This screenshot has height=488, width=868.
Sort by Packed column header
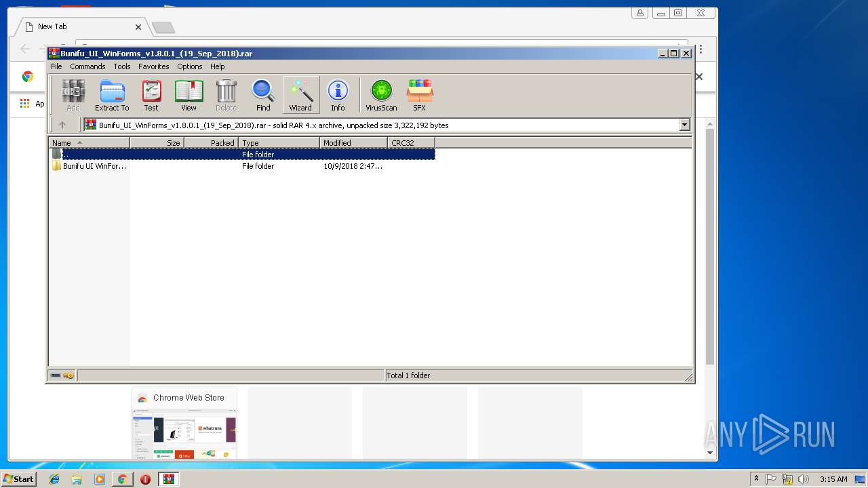coord(211,143)
